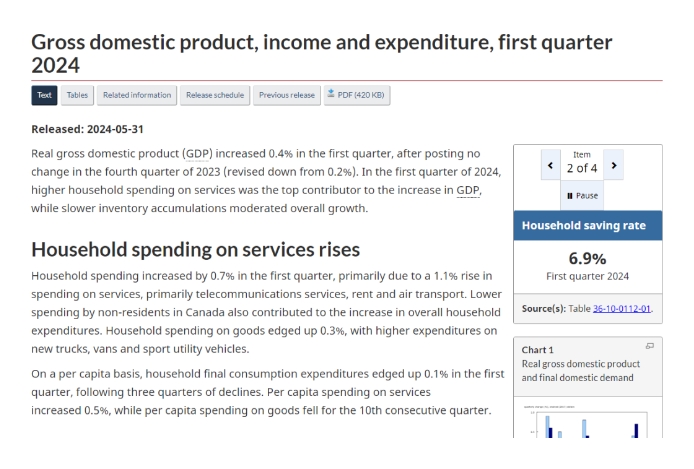This screenshot has height=469, width=694.
Task: Go to previous indicator item arrow
Action: (550, 166)
